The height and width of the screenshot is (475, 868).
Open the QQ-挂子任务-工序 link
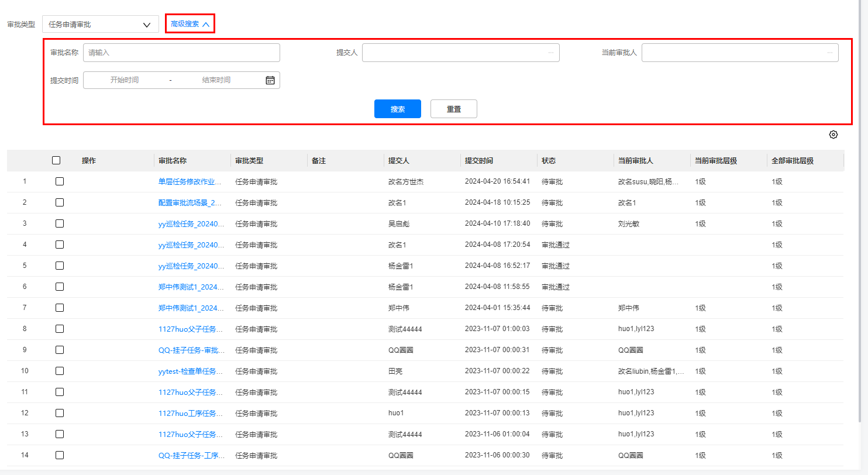coord(190,455)
